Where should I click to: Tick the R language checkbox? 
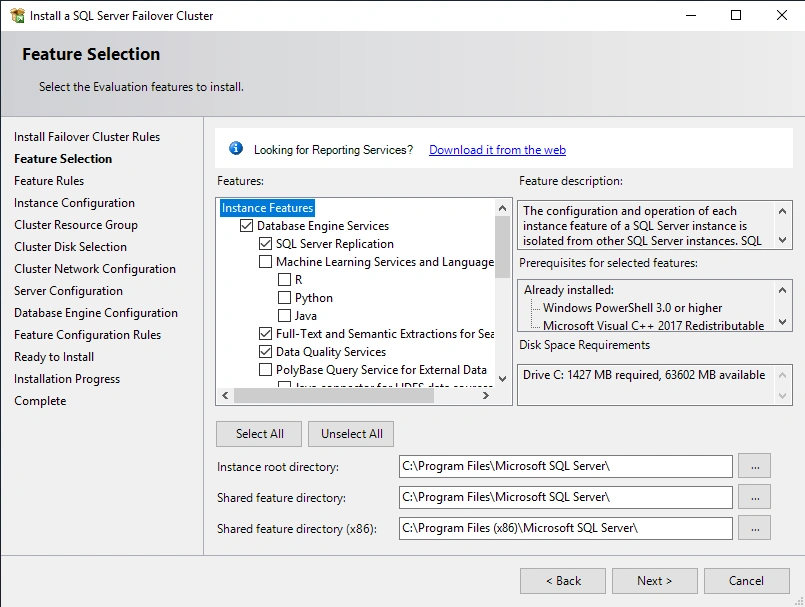284,279
